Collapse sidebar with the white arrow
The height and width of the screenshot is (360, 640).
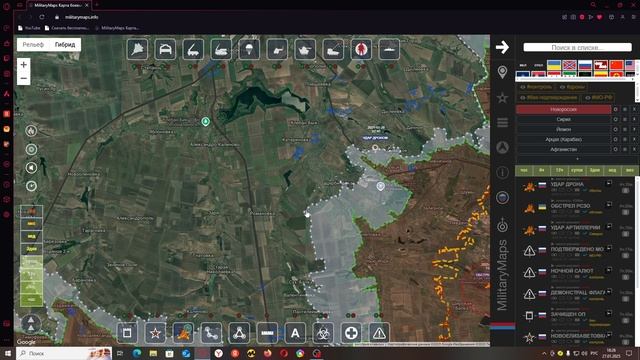point(502,47)
